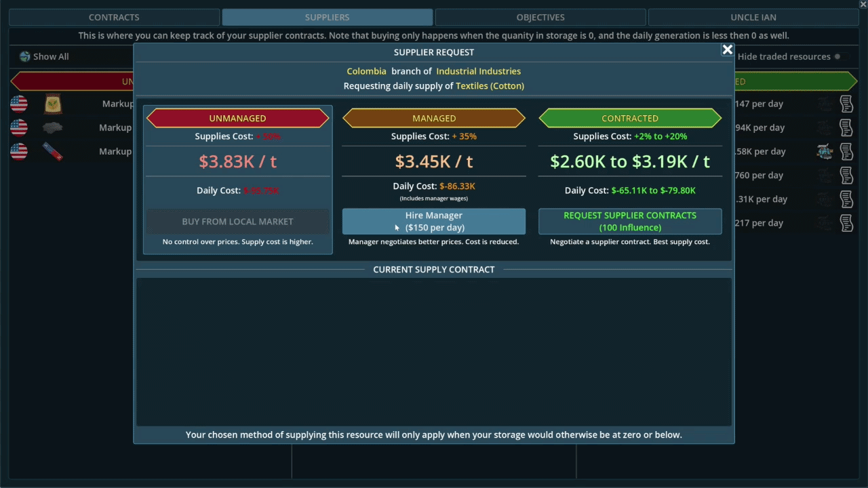The image size is (868, 488).
Task: Click the Textiles (Cotton) resource name
Action: click(490, 86)
